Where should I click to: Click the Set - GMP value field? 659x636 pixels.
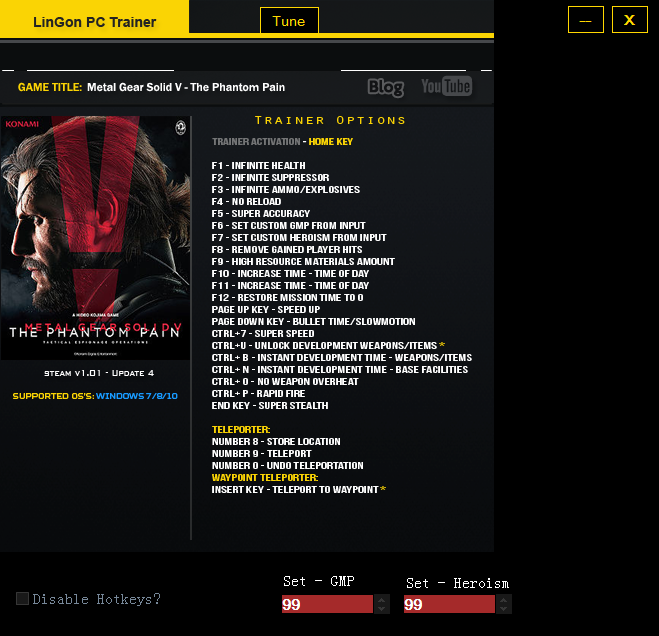point(327,604)
